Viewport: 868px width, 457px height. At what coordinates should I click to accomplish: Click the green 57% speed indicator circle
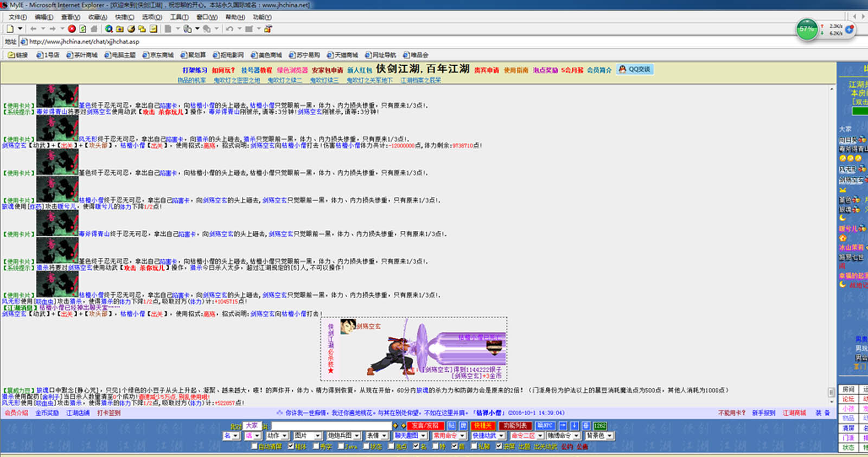pyautogui.click(x=807, y=29)
